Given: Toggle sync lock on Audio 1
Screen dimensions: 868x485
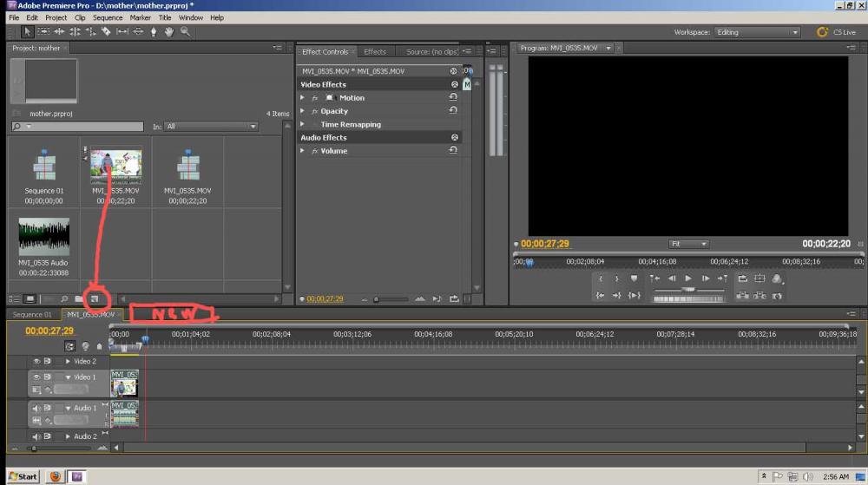Looking at the screenshot, I should click(x=48, y=408).
